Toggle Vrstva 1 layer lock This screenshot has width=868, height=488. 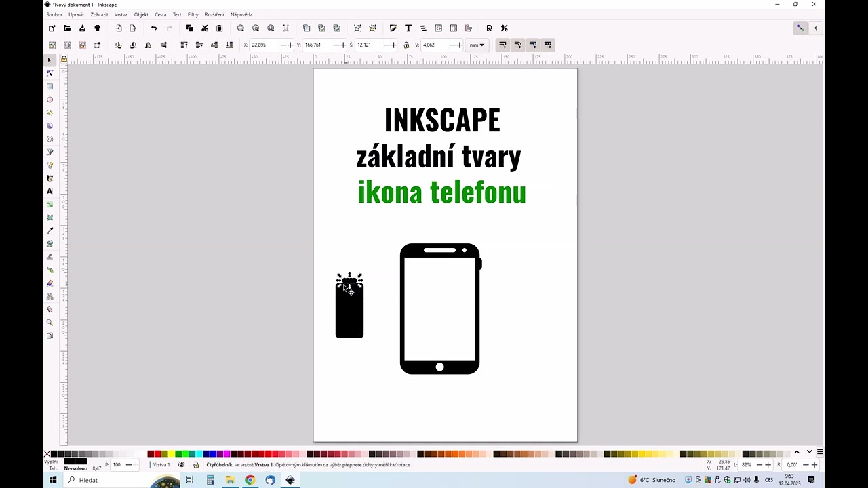pos(197,465)
